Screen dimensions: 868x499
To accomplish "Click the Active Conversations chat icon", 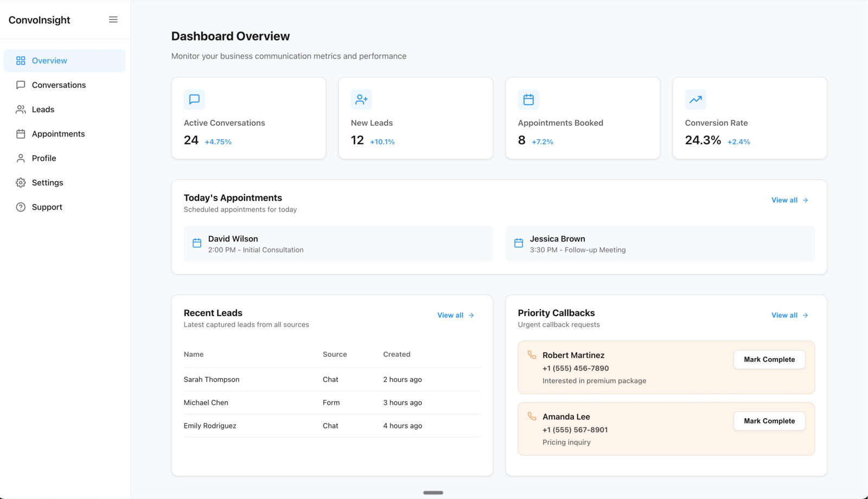I will click(x=194, y=99).
